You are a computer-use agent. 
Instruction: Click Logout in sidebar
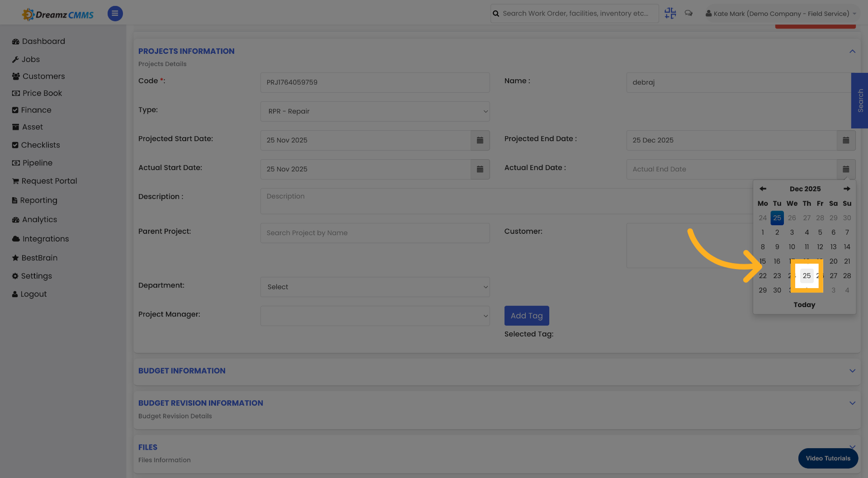pos(29,294)
